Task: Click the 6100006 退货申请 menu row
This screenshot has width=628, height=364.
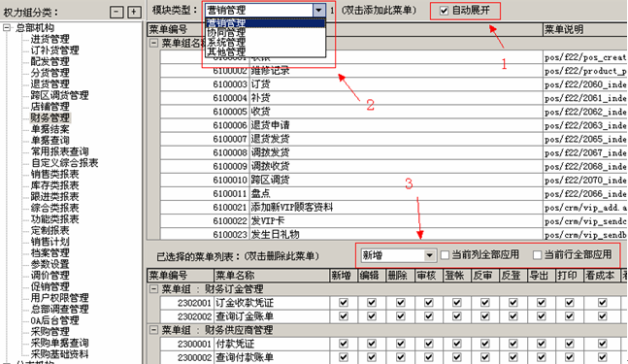Action: pyautogui.click(x=351, y=125)
